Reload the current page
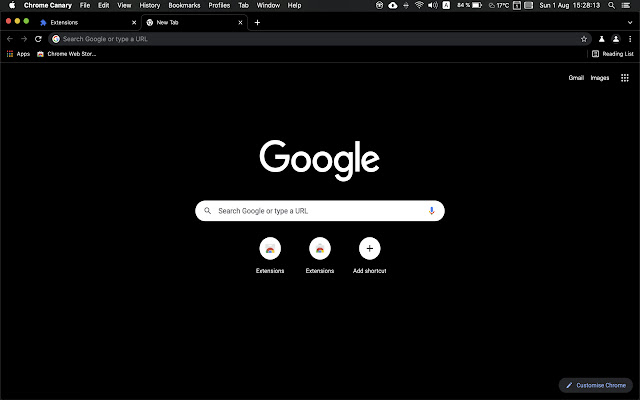Image resolution: width=640 pixels, height=400 pixels. 38,39
